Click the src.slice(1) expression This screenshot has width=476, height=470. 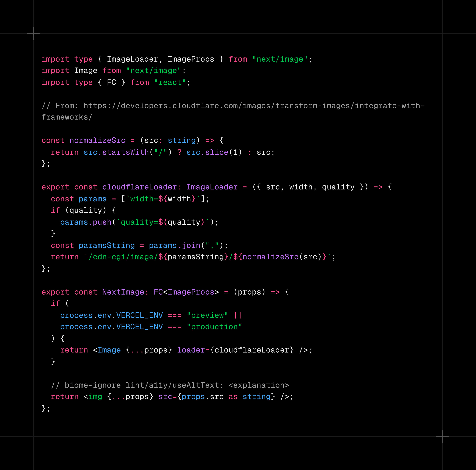click(x=214, y=152)
